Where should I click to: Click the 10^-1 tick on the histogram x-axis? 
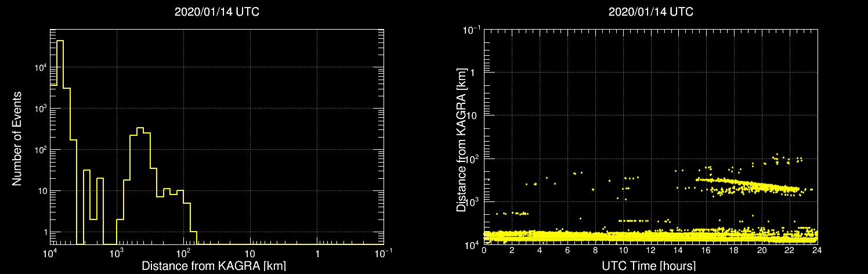[383, 253]
